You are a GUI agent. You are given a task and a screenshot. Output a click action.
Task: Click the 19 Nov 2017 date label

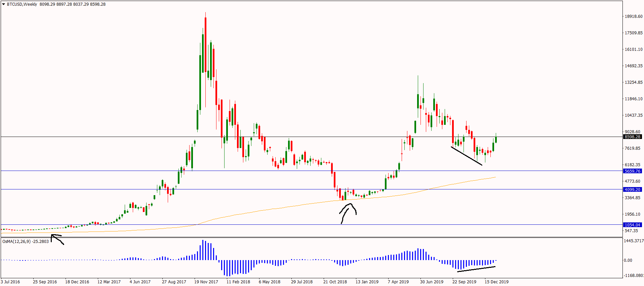pyautogui.click(x=206, y=282)
